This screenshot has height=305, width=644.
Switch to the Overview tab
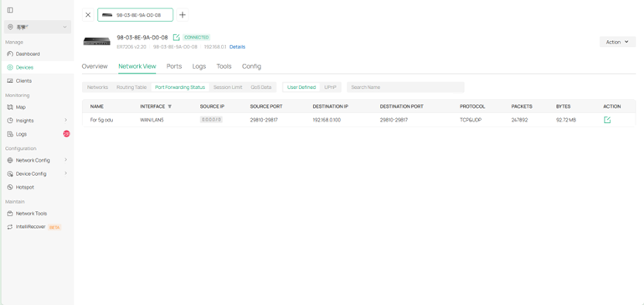(x=95, y=66)
